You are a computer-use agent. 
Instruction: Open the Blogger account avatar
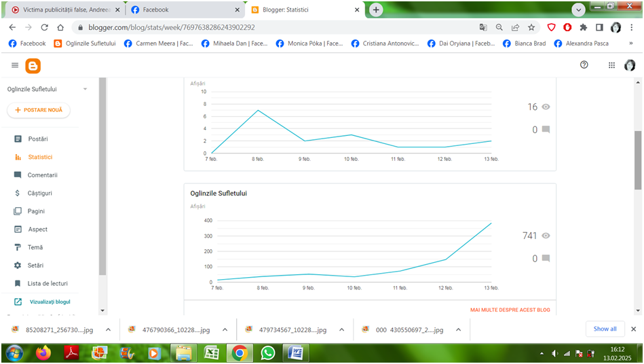pos(630,65)
